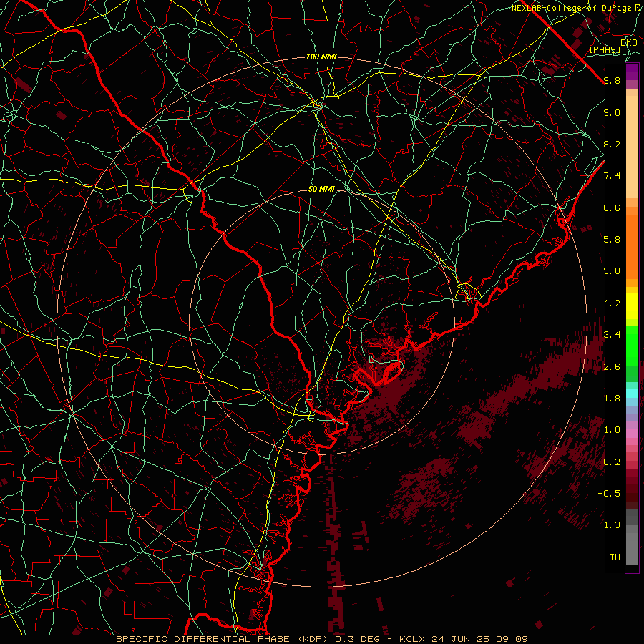644x644 pixels.
Task: Click the 8.2 scale value
Action: pyautogui.click(x=612, y=145)
